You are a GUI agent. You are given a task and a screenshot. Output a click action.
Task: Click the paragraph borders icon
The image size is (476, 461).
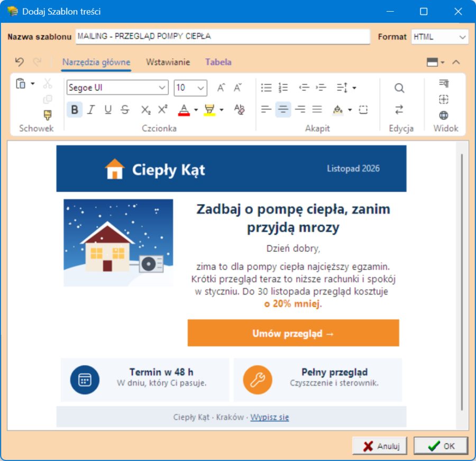pos(363,109)
